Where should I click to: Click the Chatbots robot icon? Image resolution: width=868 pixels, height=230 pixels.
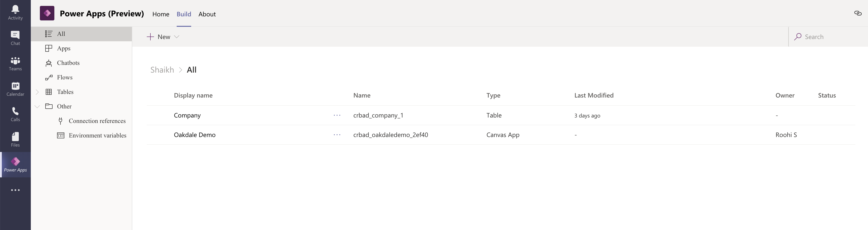tap(48, 63)
